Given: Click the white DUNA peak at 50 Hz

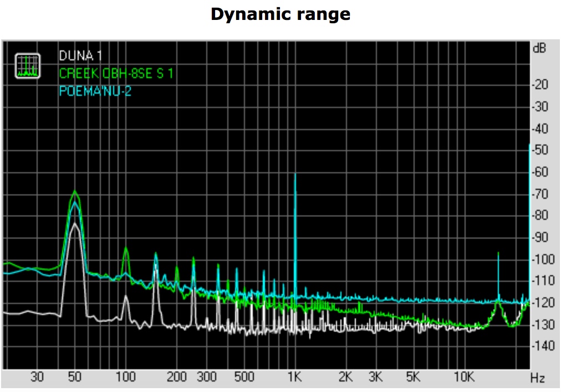Looking at the screenshot, I should click(75, 224).
